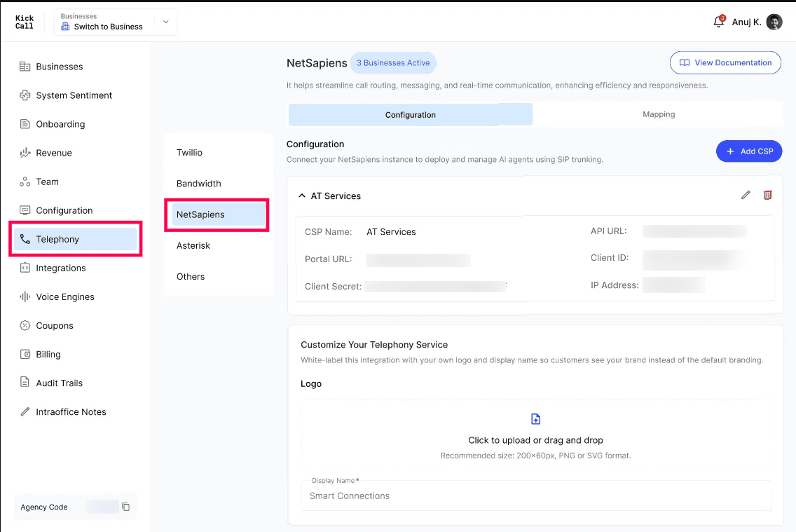796x532 pixels.
Task: Open Configuration in the sidebar
Action: tap(64, 210)
